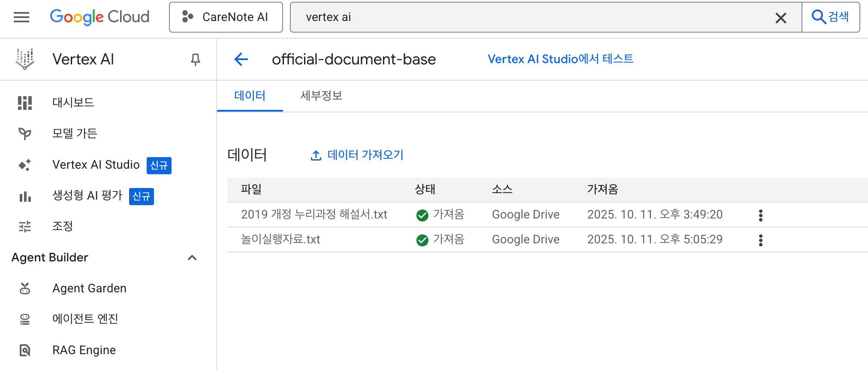868x370 pixels.
Task: Click the 파일 column header
Action: coord(251,189)
